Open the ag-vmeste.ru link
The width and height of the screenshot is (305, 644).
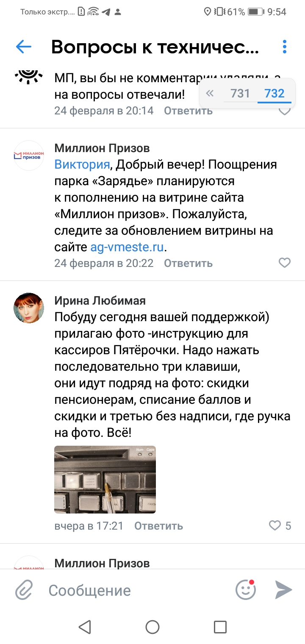127,247
